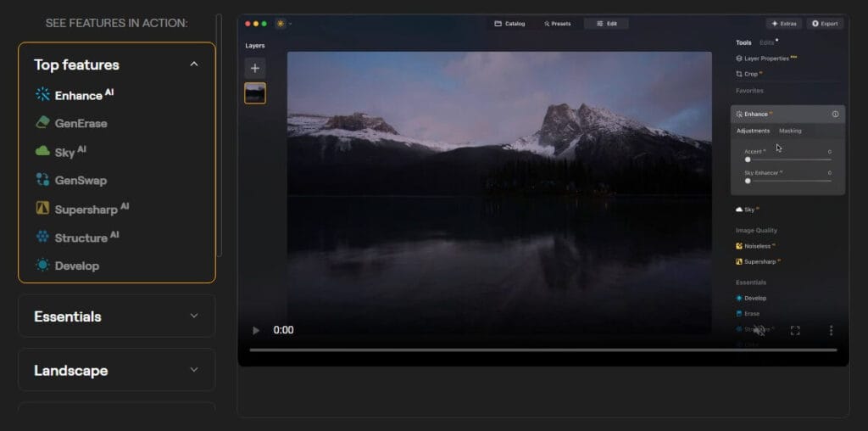Select the GenErase eraser icon
The height and width of the screenshot is (431, 868).
(42, 123)
